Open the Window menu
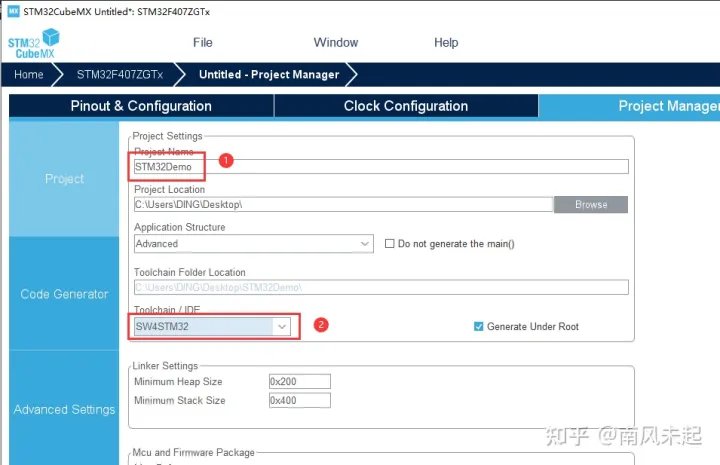The image size is (720, 465). point(336,43)
